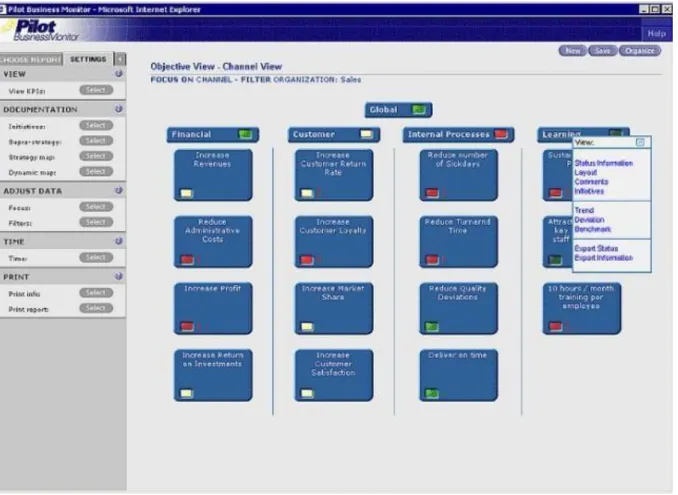Open the Increase Revenues objective card

click(x=213, y=175)
